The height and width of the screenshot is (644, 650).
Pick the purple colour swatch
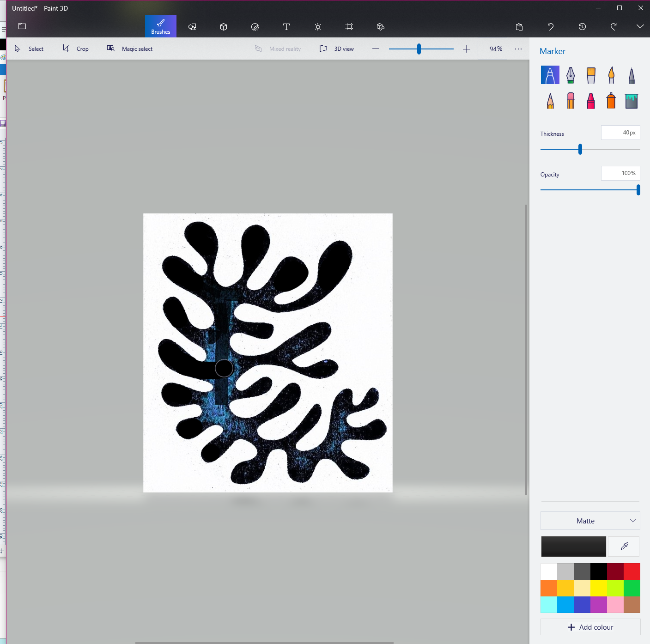coord(599,605)
